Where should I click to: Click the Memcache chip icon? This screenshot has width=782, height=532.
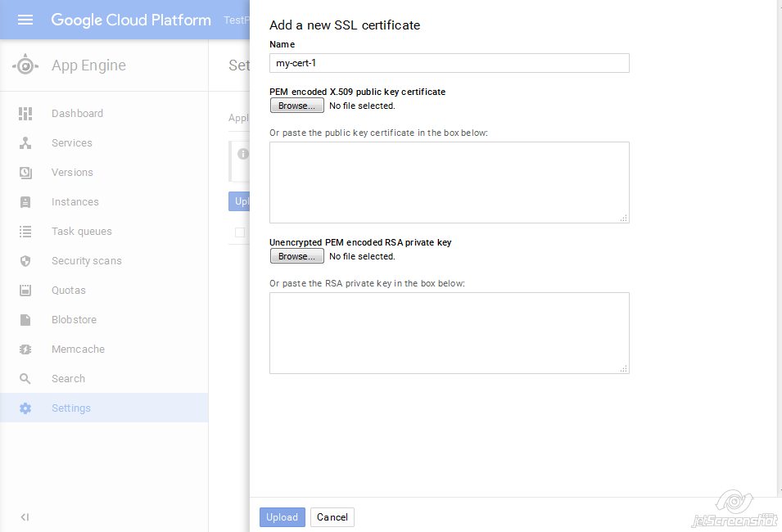tap(25, 349)
